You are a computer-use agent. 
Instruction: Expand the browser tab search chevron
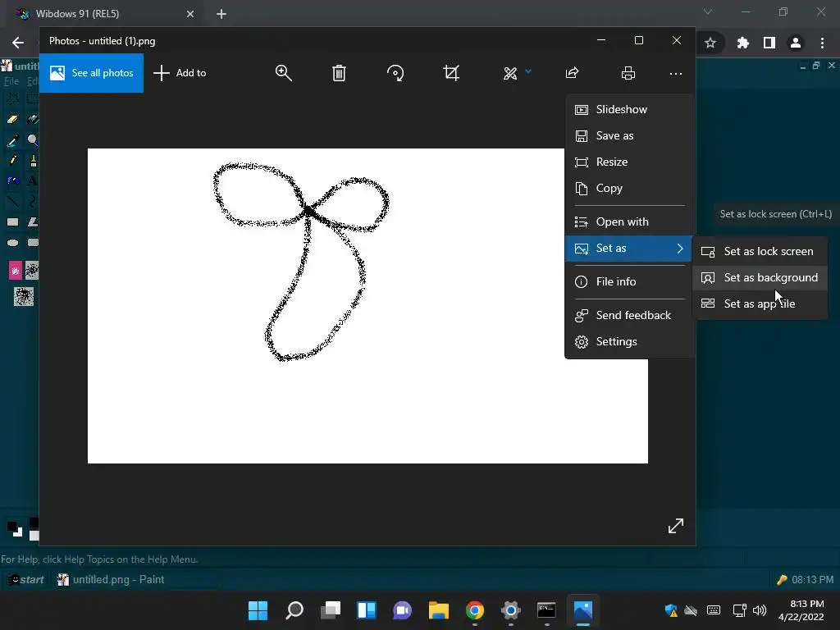(708, 11)
